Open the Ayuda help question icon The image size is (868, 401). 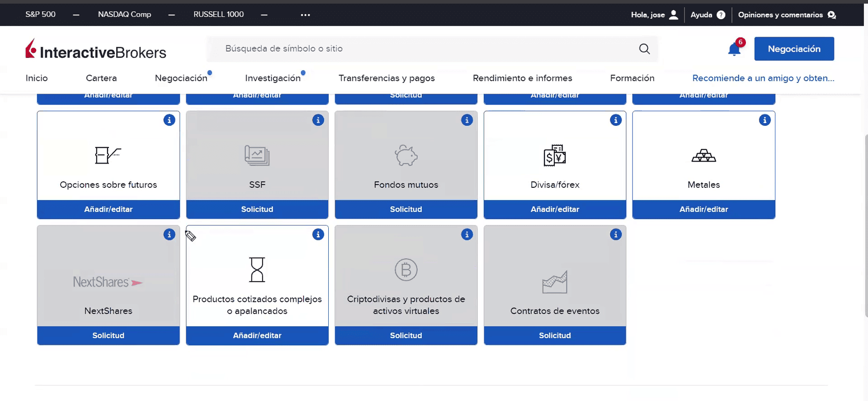(721, 15)
